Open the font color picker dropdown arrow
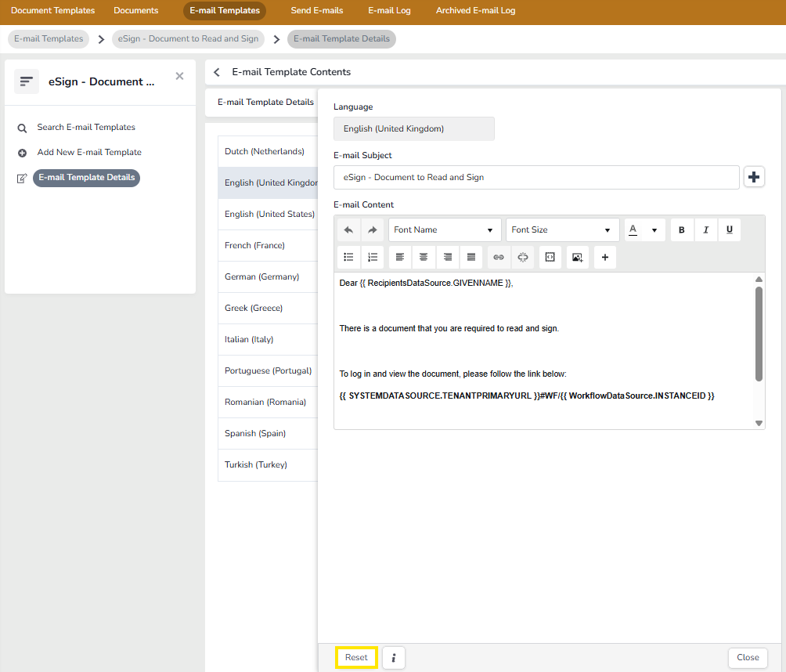 (x=654, y=229)
